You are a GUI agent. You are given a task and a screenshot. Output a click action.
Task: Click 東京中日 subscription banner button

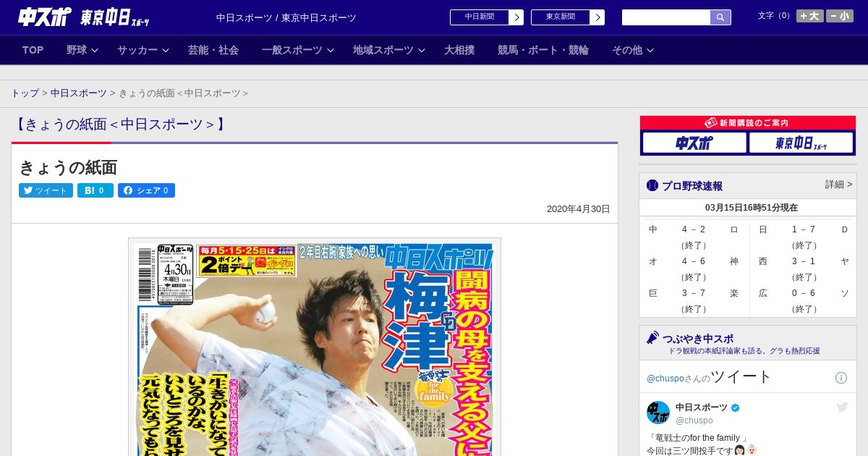click(801, 143)
